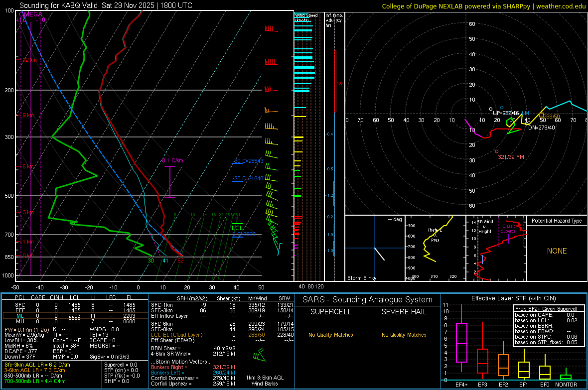Select the SFC parcel row

(x=75, y=305)
